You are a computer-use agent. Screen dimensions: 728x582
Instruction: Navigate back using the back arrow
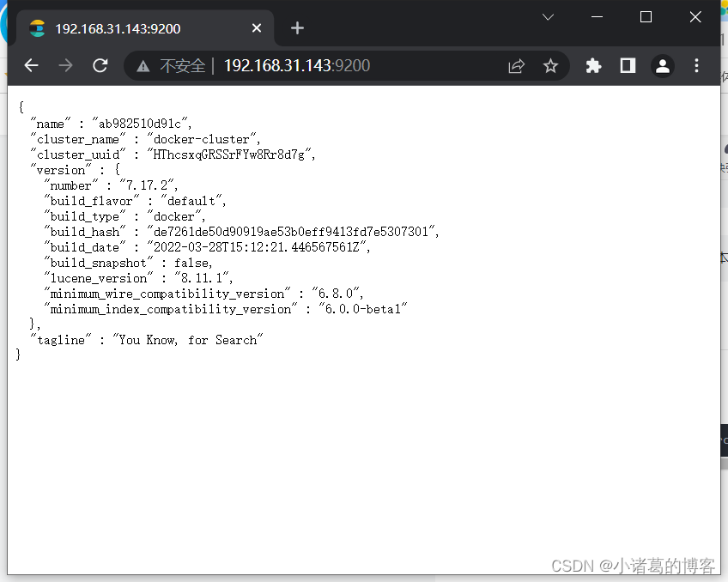(31, 65)
